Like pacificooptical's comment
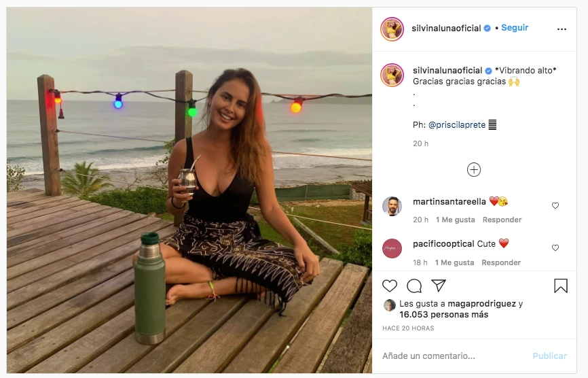 coord(555,247)
